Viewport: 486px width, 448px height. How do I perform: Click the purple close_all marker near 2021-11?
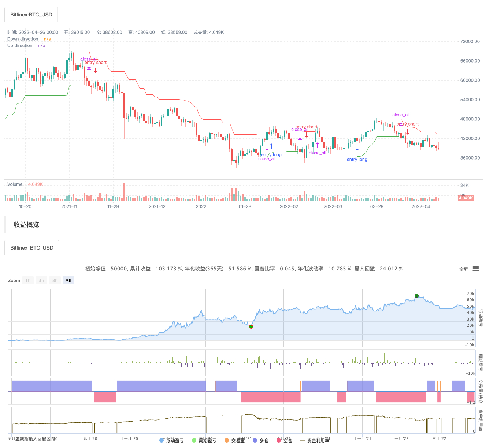[89, 67]
